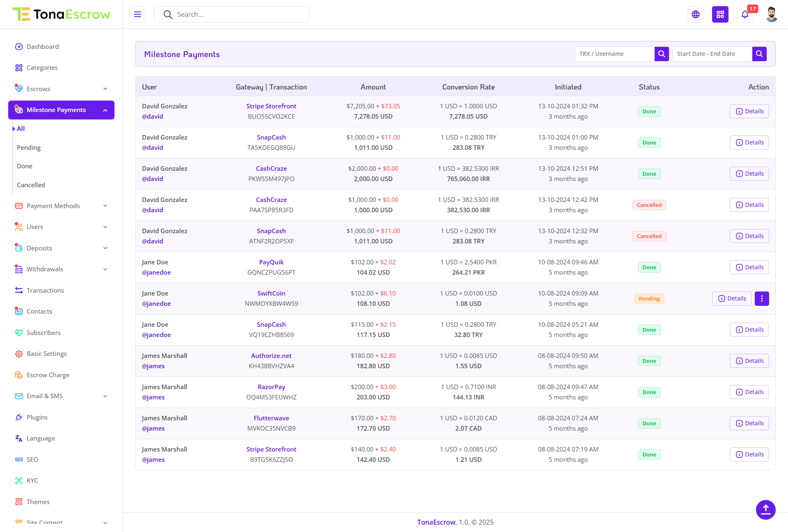Open notifications bell with 17 badge
788x532 pixels.
745,14
